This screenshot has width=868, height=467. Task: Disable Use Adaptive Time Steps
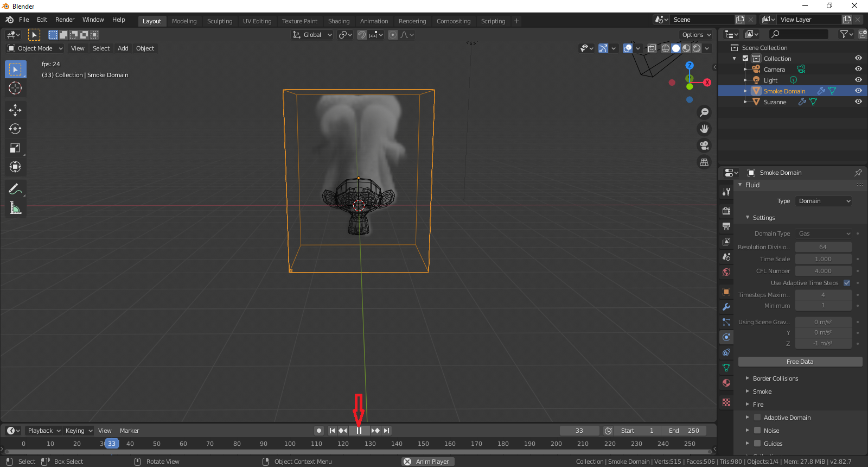(847, 283)
